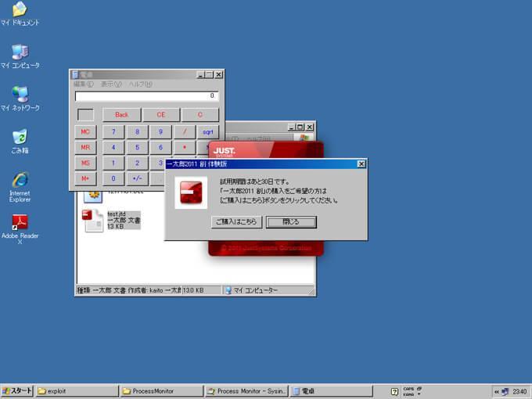Click the help icon in the system tray
The image size is (532, 399).
(394, 391)
